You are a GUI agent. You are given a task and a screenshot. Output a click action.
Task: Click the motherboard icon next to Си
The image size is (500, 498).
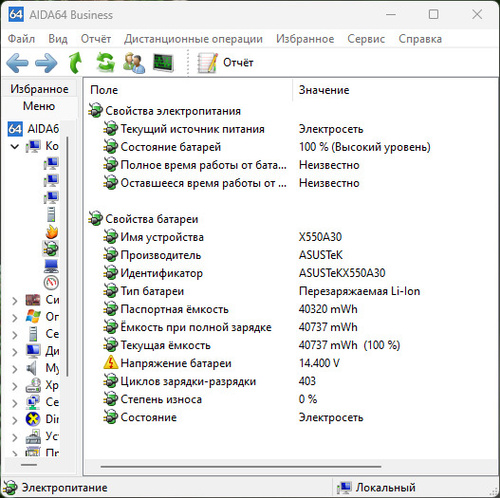click(33, 300)
